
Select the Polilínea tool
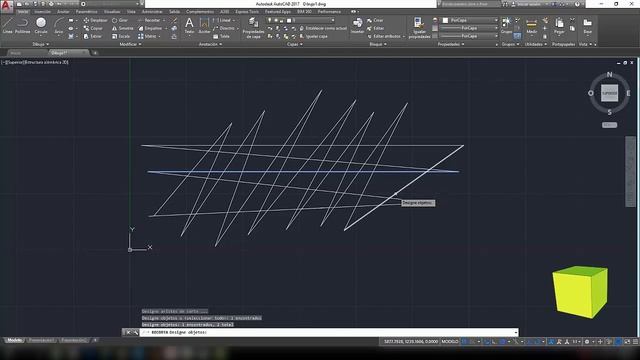click(x=22, y=25)
